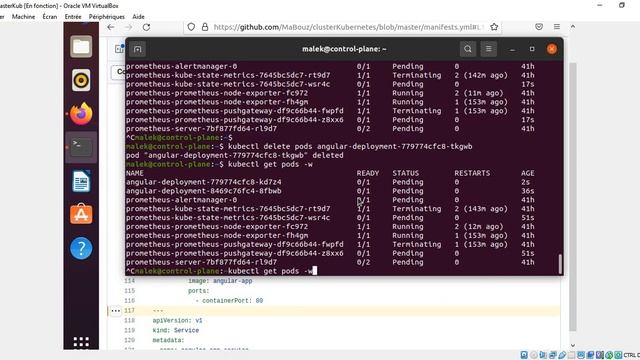The width and height of the screenshot is (640, 360).
Task: Click the GitHub page vertical scrollbar
Action: (x=572, y=196)
